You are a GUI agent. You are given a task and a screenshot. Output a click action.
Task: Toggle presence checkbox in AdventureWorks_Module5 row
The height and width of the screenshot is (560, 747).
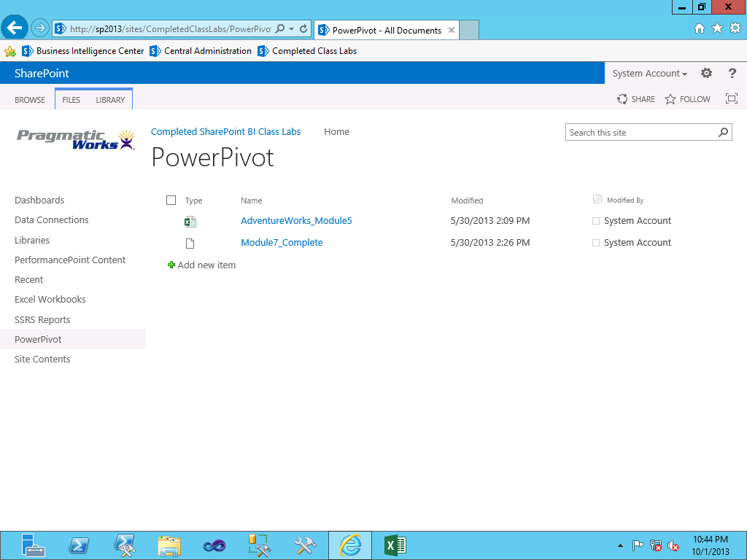point(595,221)
